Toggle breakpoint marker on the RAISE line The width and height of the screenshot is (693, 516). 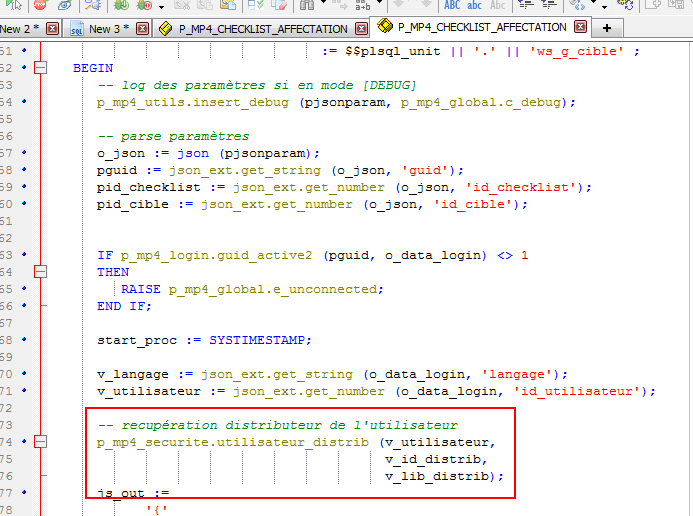point(23,289)
